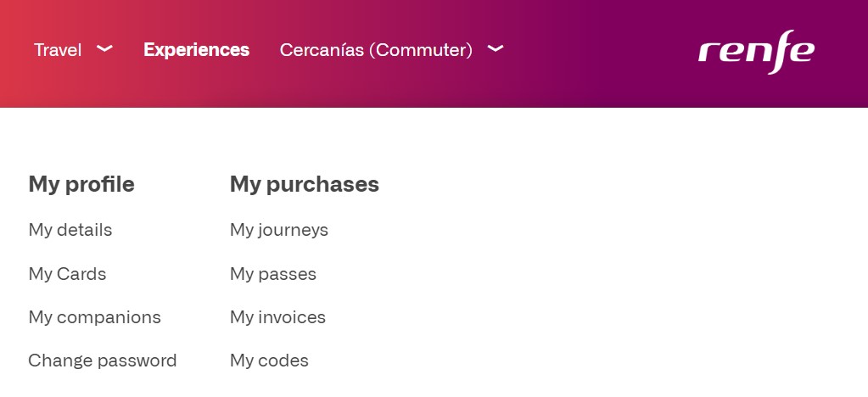Screen dimensions: 868x397
Task: Go to My invoices
Action: [277, 317]
